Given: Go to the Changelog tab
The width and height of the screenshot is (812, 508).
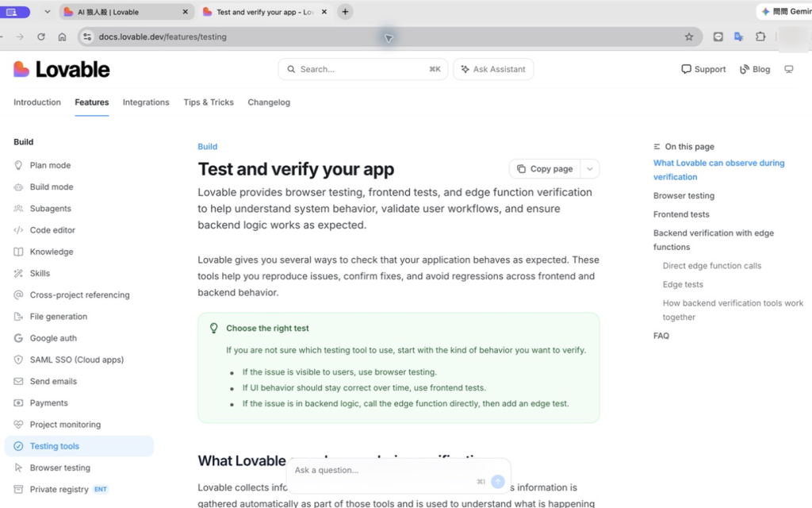Looking at the screenshot, I should 269,102.
